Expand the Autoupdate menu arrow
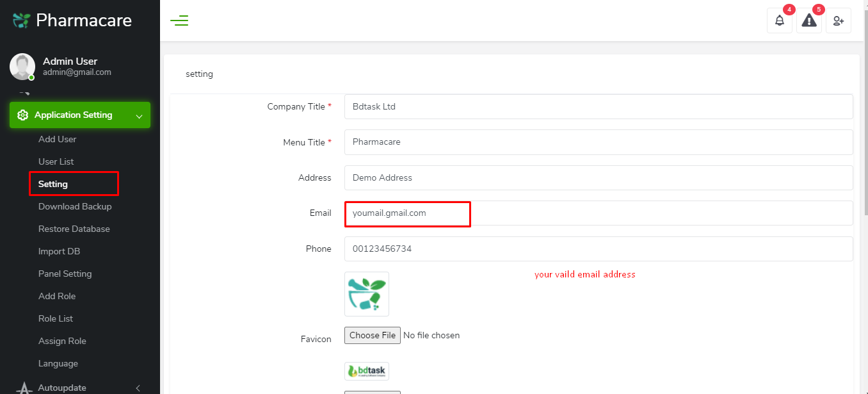This screenshot has width=868, height=394. coord(138,388)
